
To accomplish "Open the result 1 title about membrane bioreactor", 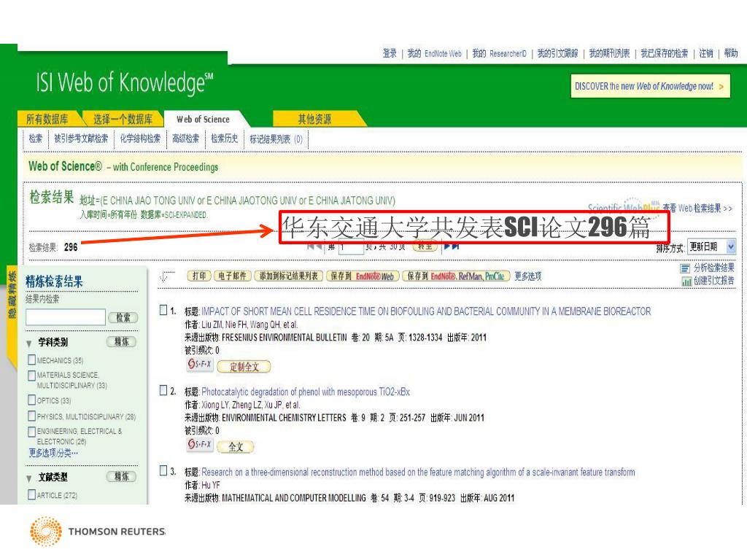I will [426, 311].
